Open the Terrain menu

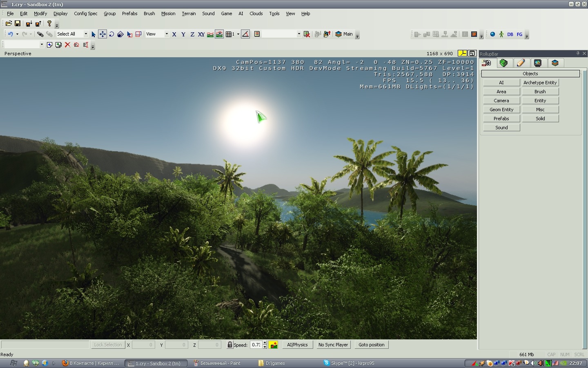pyautogui.click(x=189, y=13)
